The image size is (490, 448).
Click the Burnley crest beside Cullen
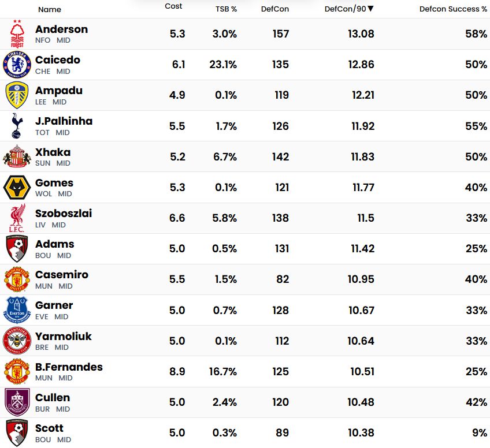[17, 402]
